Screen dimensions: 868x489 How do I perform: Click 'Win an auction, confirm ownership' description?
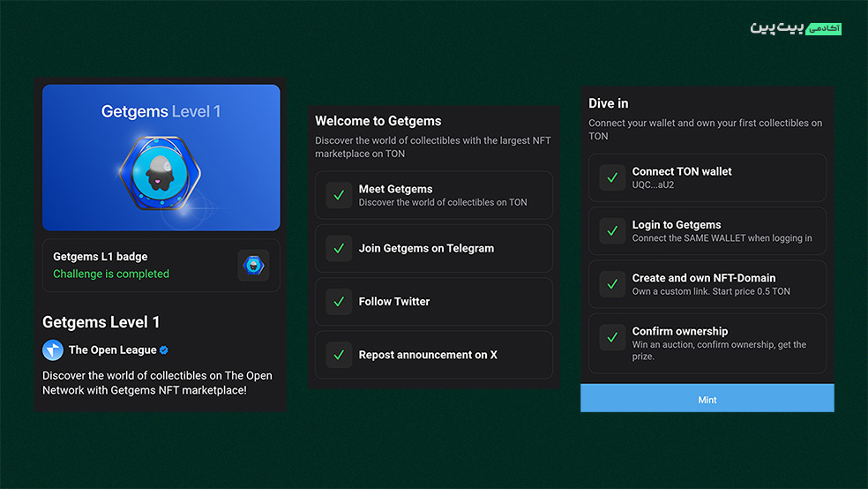tap(719, 350)
